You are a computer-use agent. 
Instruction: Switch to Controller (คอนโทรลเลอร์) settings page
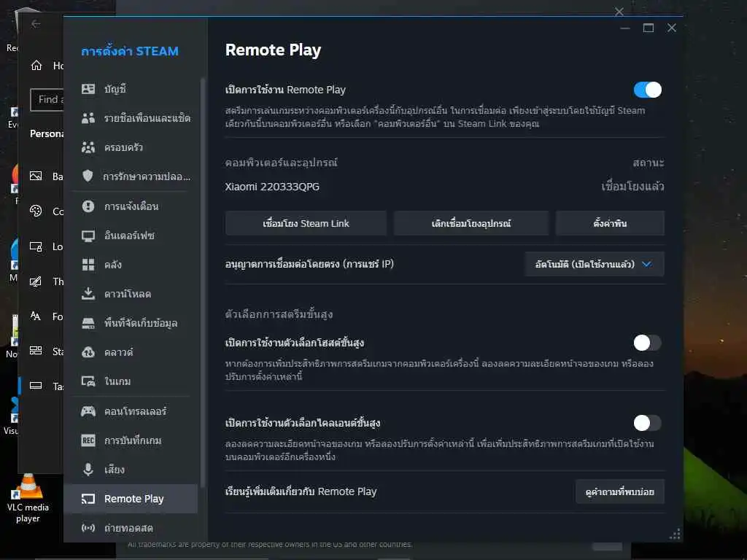pos(131,411)
